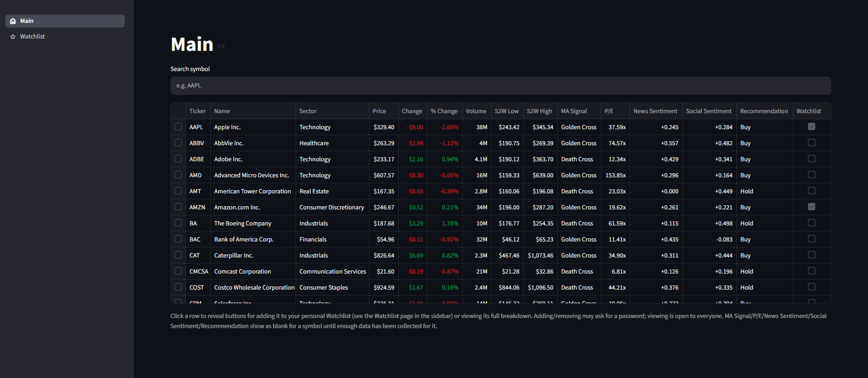Click the anchor link icon beside Main heading

[x=221, y=46]
